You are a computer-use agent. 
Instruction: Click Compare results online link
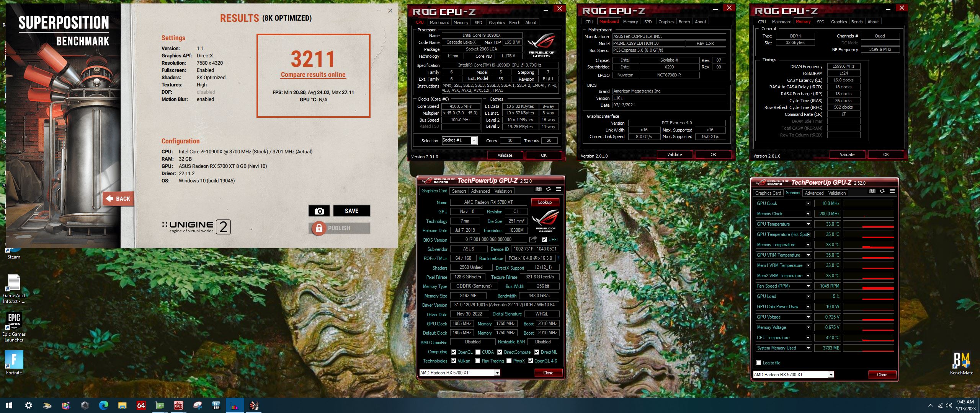313,75
